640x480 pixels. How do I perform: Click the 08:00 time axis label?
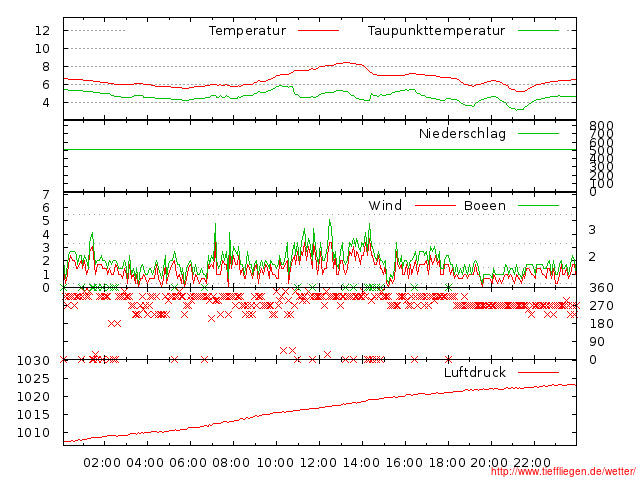coord(231,463)
